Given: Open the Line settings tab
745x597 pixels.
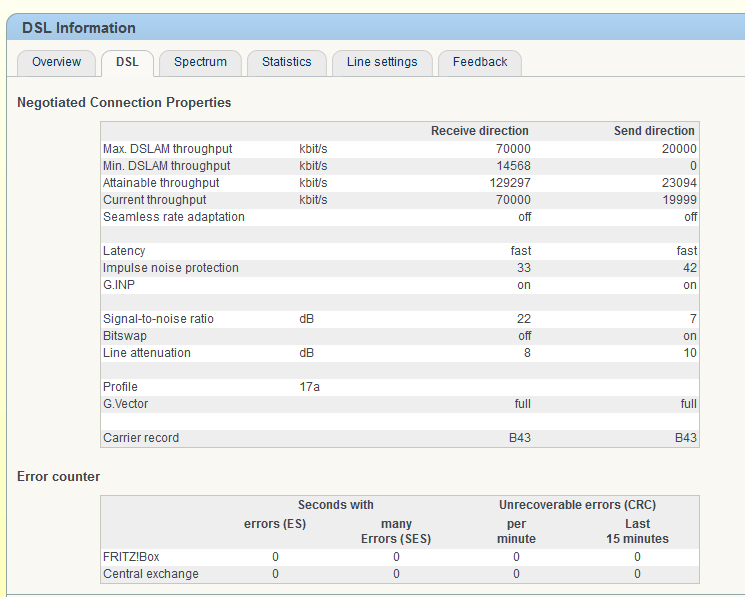Looking at the screenshot, I should (x=382, y=62).
